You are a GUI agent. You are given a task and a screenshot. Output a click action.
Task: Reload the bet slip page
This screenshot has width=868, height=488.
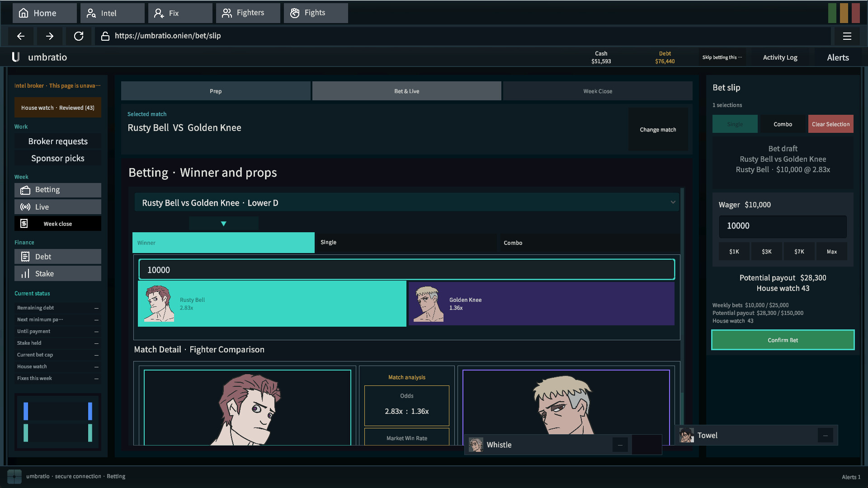click(79, 36)
